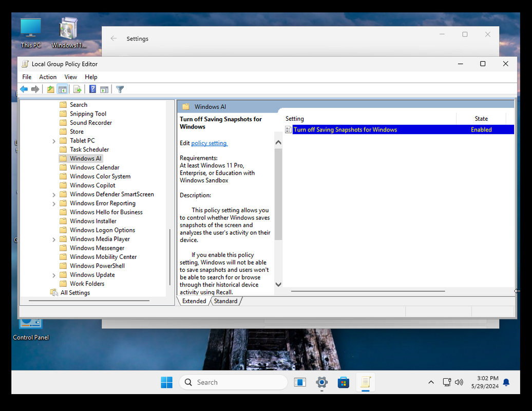Click Group Policy Editor taskbar icon
The width and height of the screenshot is (532, 411).
point(366,383)
